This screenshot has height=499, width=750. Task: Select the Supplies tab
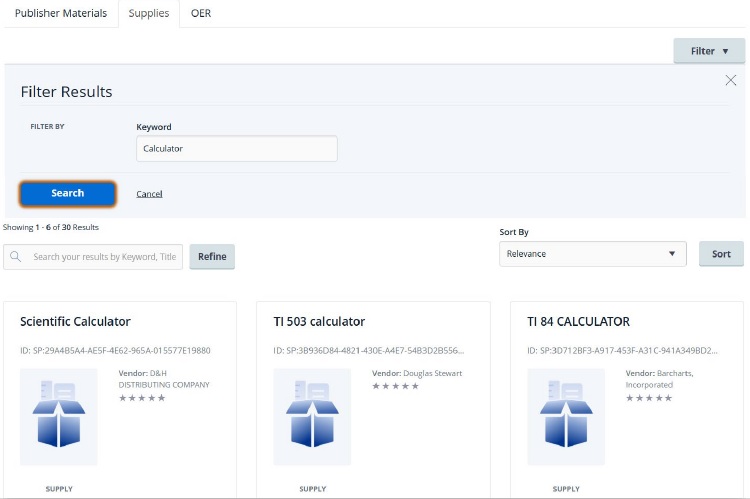[149, 14]
